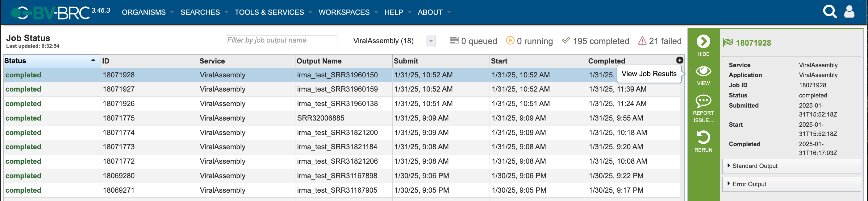This screenshot has width=868, height=201.
Task: Click the HIDE panel arrow icon
Action: (703, 41)
